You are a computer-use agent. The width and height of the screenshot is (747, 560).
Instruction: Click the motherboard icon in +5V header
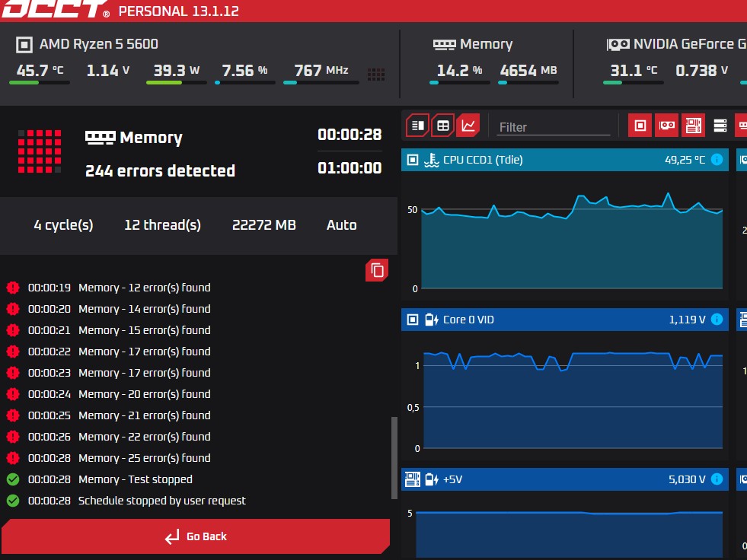(x=413, y=479)
